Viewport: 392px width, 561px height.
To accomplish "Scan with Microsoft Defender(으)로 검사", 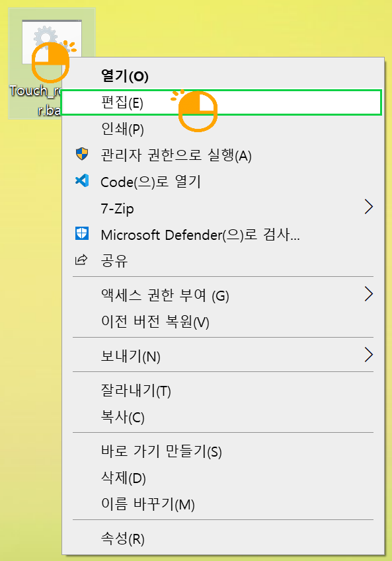I will point(200,235).
